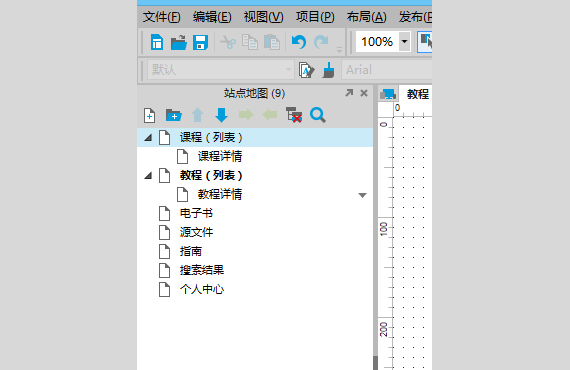Open the zoom 100% dropdown arrow
570x370 pixels.
pyautogui.click(x=404, y=42)
